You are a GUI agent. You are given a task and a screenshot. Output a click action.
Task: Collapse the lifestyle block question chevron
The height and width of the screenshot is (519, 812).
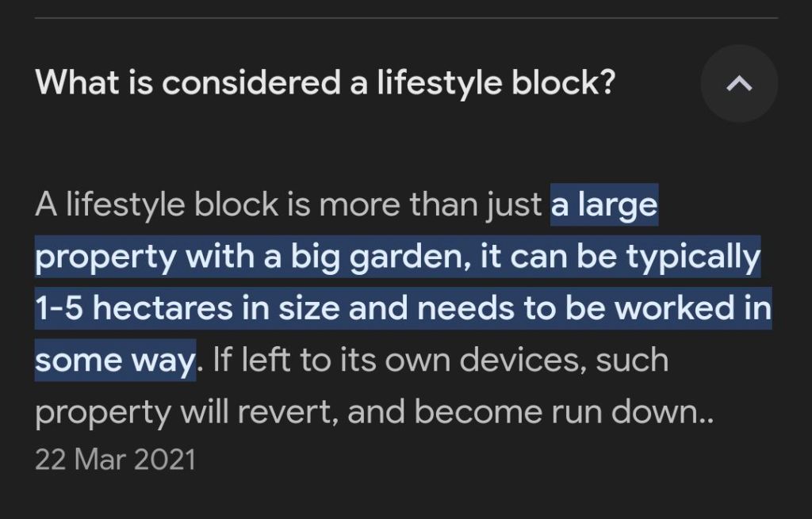[739, 83]
